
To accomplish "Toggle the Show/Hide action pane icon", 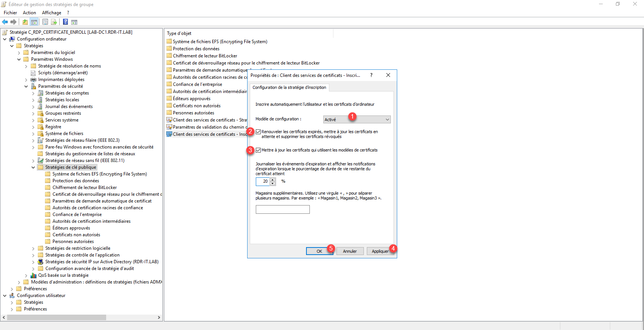I will pyautogui.click(x=74, y=22).
